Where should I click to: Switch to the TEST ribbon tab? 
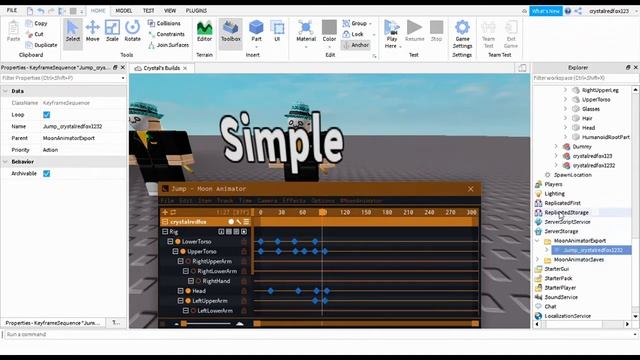tap(148, 11)
